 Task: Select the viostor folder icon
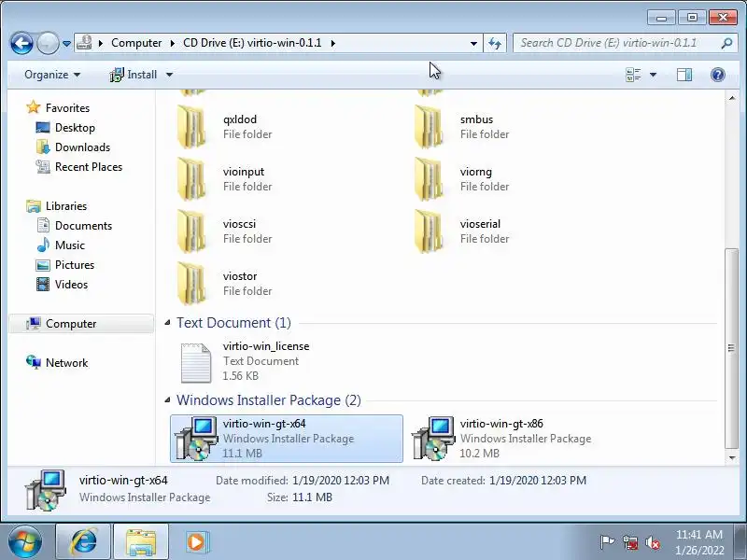point(192,284)
